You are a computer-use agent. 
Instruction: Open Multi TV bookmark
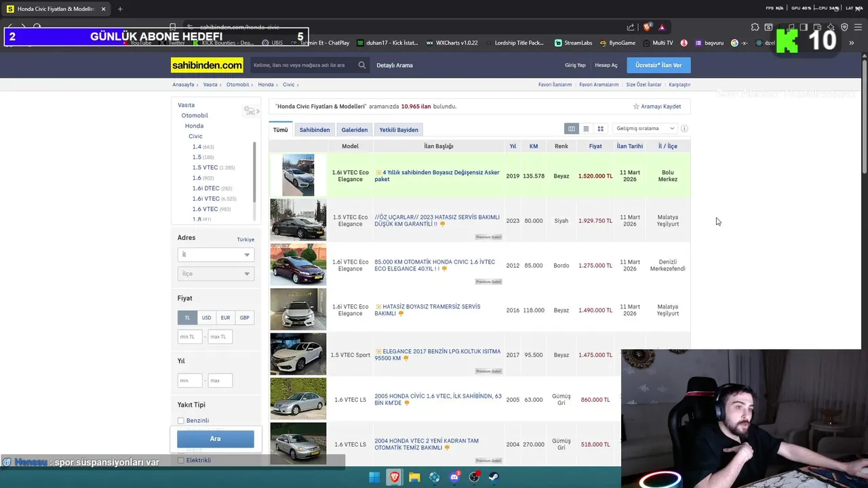(x=658, y=43)
